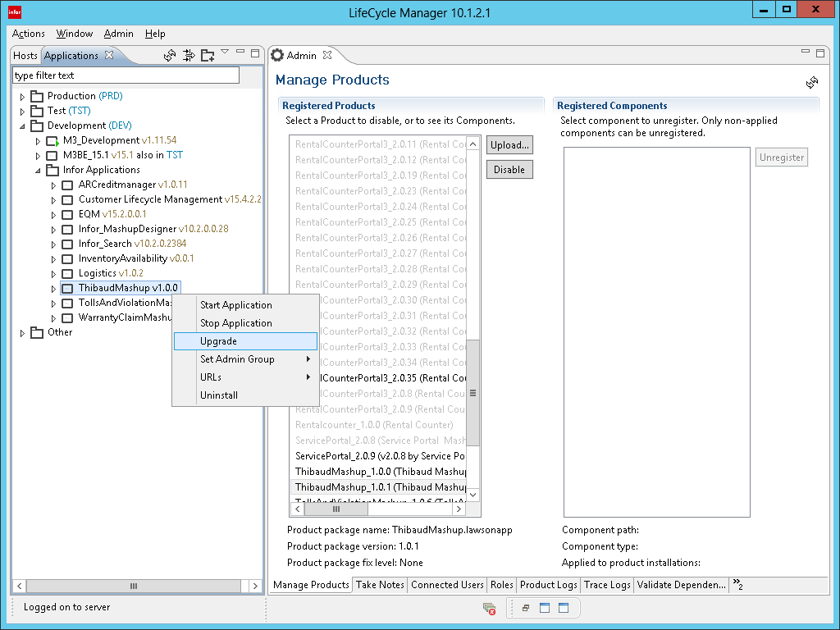Image resolution: width=840 pixels, height=630 pixels.
Task: Click the server status icon with red X
Action: (x=489, y=608)
